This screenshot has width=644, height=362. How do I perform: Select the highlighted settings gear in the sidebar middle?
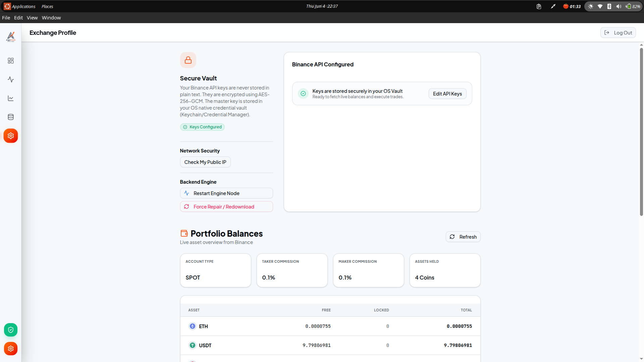11,136
